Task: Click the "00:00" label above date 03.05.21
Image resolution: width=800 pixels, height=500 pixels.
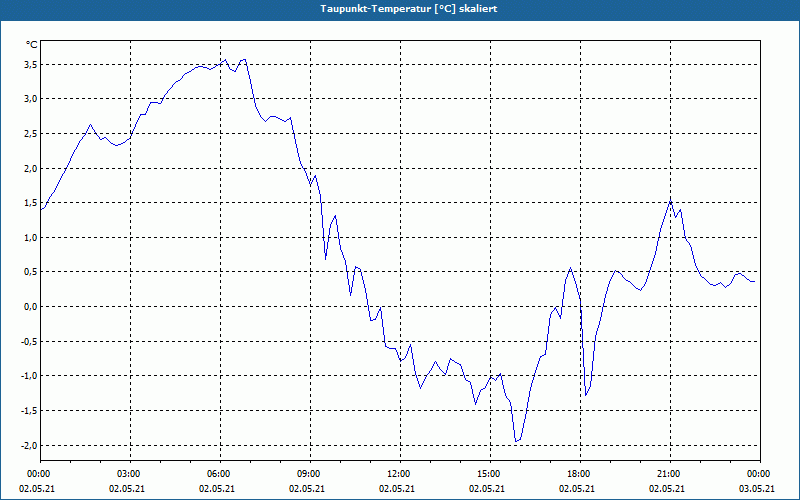Action: 760,474
